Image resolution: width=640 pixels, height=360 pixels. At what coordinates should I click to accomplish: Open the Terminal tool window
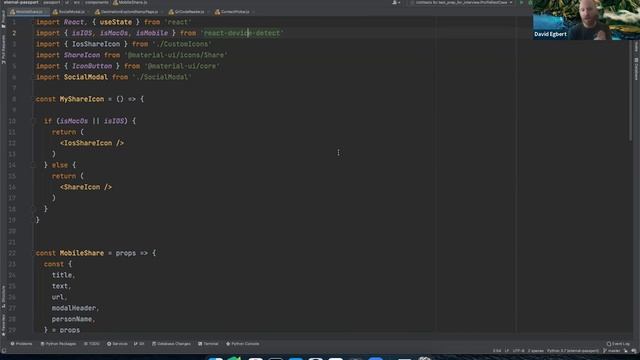click(208, 344)
